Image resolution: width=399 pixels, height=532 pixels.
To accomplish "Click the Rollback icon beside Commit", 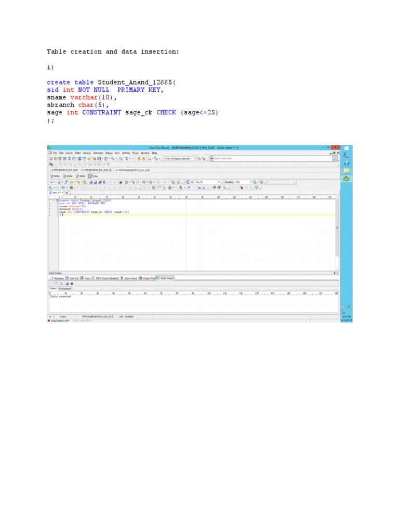I will tap(143, 158).
